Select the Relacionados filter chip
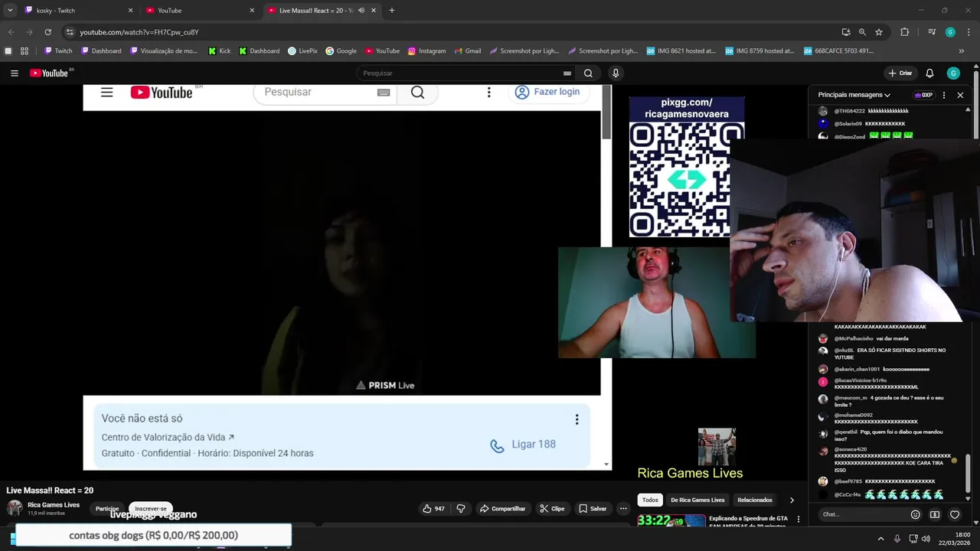The width and height of the screenshot is (980, 551). tap(755, 500)
